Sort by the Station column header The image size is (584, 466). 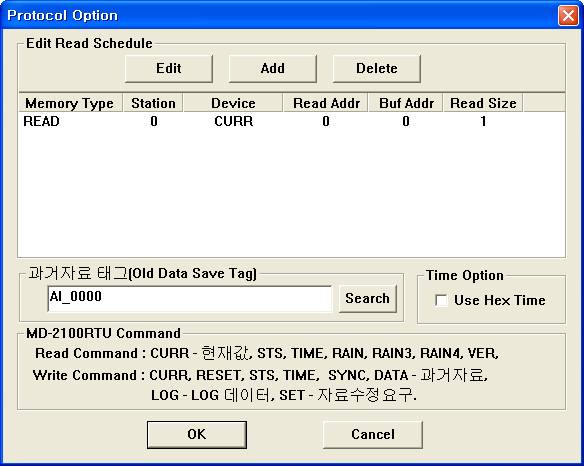click(x=153, y=103)
